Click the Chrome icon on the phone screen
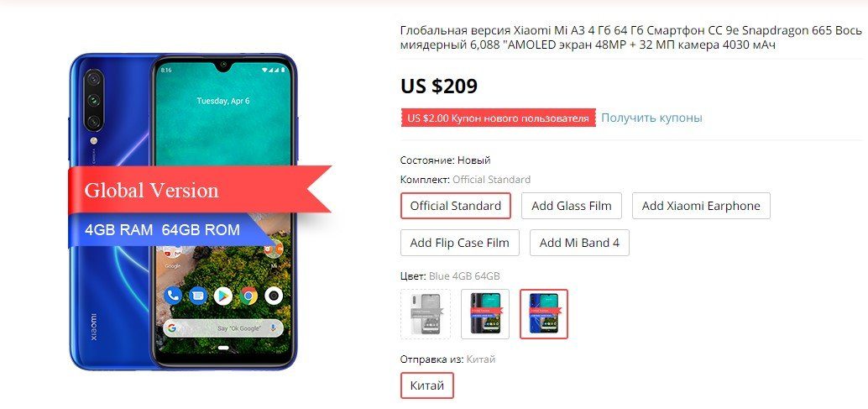 point(249,296)
